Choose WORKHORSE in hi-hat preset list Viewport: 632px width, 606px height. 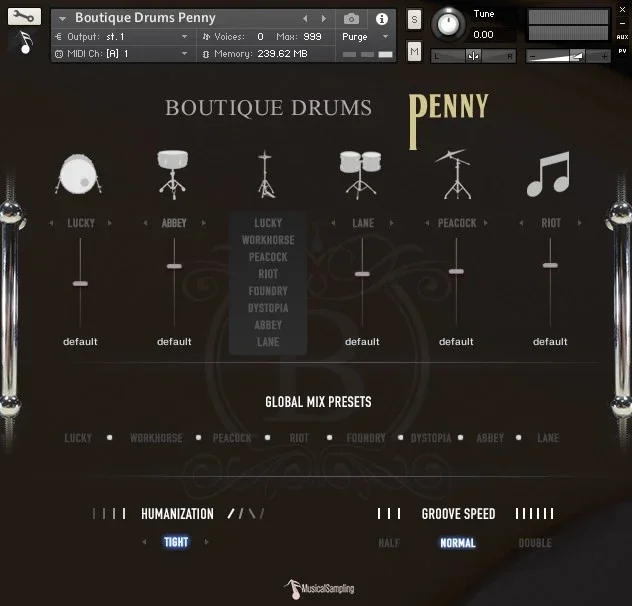[x=268, y=240]
